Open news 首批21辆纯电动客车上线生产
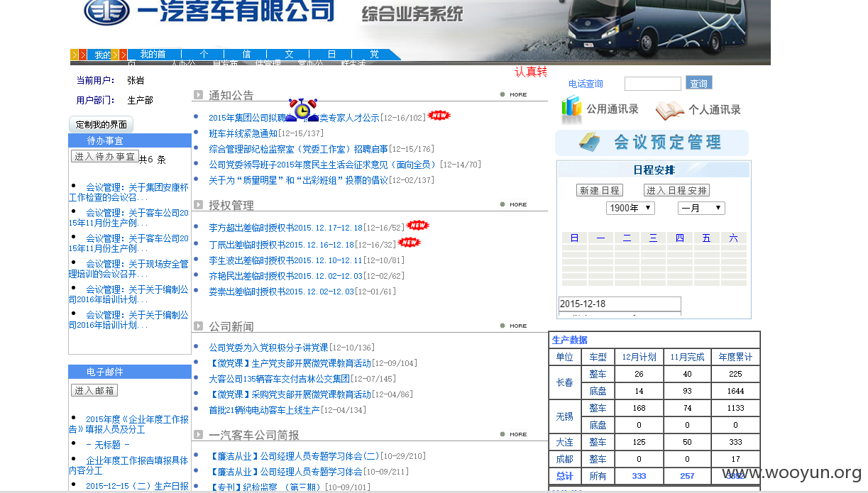This screenshot has width=868, height=493. [264, 410]
